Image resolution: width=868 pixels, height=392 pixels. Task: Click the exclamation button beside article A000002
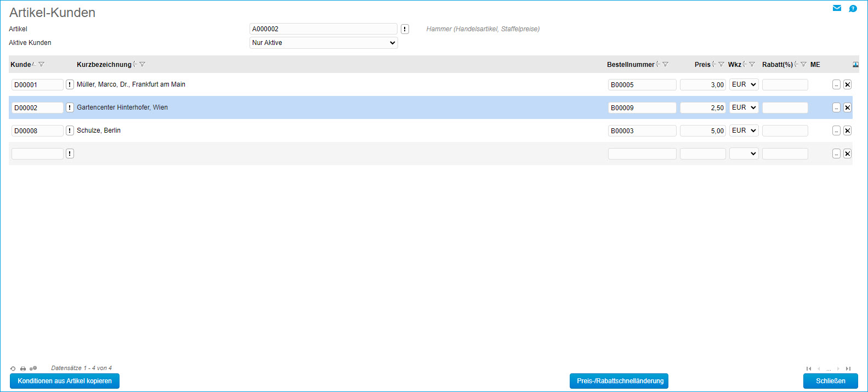coord(405,29)
